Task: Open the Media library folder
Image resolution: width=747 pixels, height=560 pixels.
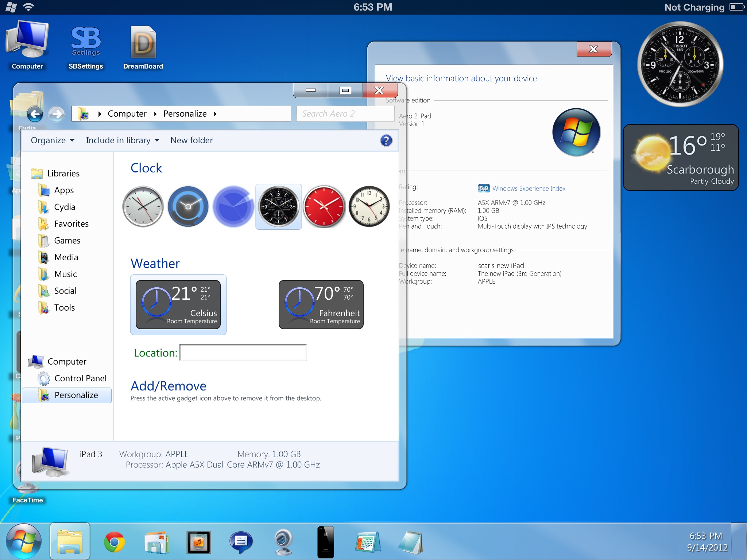Action: pyautogui.click(x=58, y=257)
